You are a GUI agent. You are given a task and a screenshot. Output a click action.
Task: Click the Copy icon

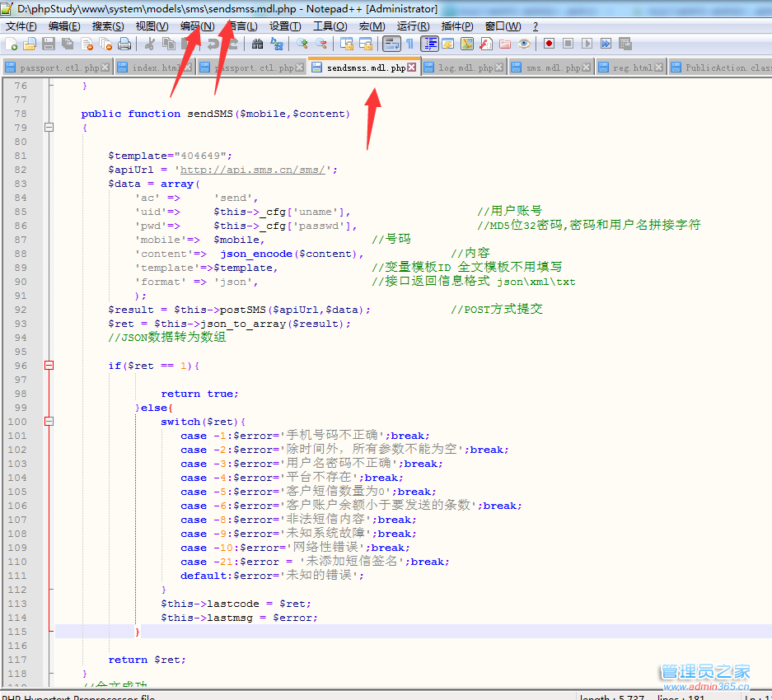[169, 44]
